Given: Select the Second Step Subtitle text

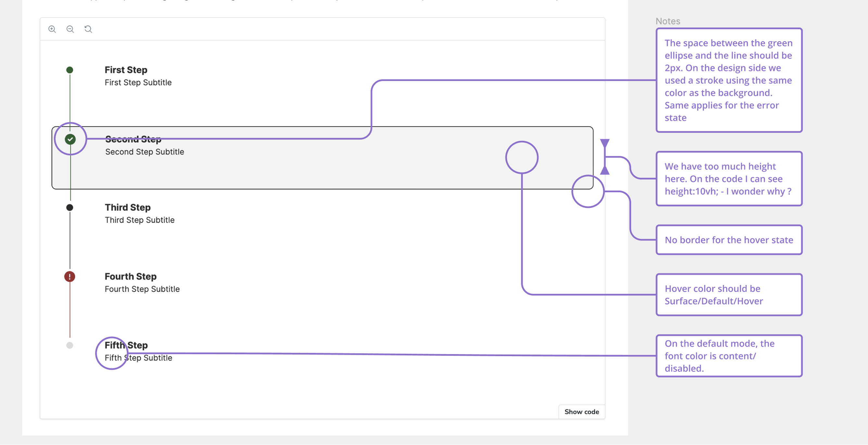Looking at the screenshot, I should pos(145,152).
